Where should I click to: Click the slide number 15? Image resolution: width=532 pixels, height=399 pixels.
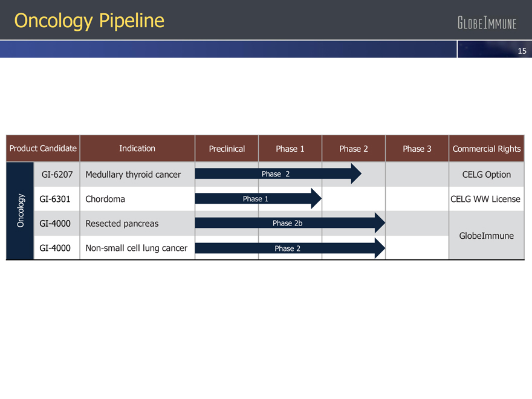pyautogui.click(x=522, y=51)
